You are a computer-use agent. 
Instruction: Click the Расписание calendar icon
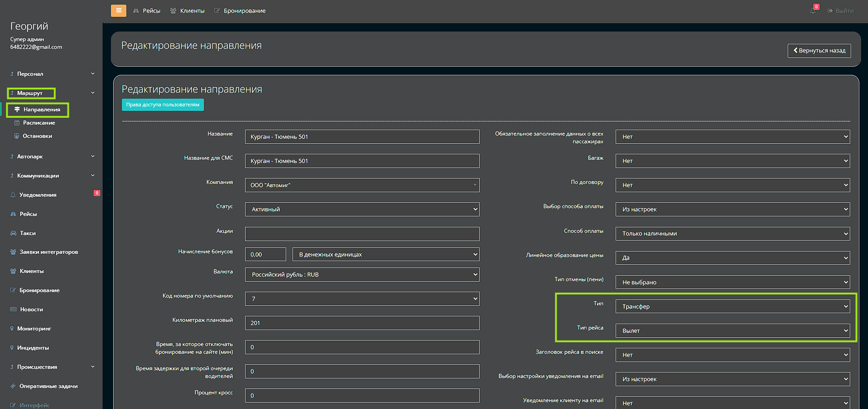point(17,123)
